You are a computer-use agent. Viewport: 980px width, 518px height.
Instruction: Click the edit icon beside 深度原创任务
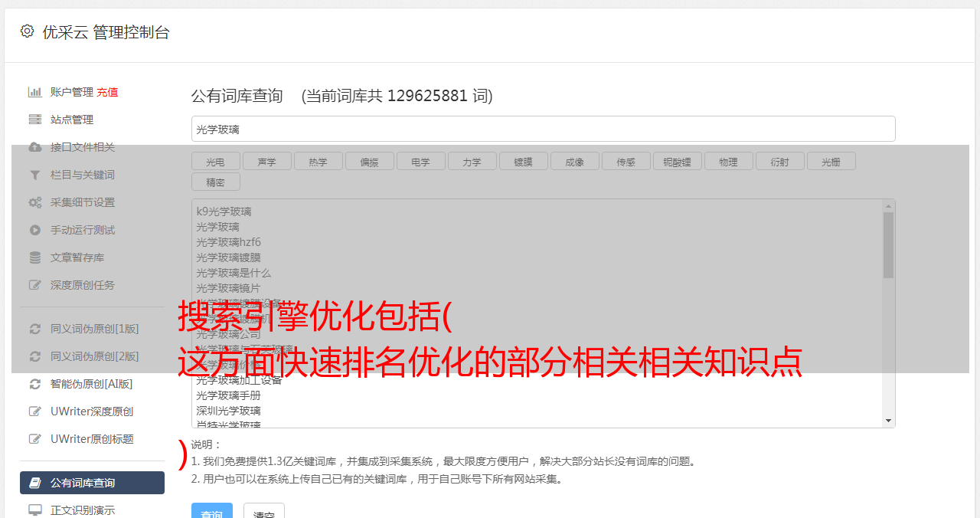pyautogui.click(x=34, y=285)
